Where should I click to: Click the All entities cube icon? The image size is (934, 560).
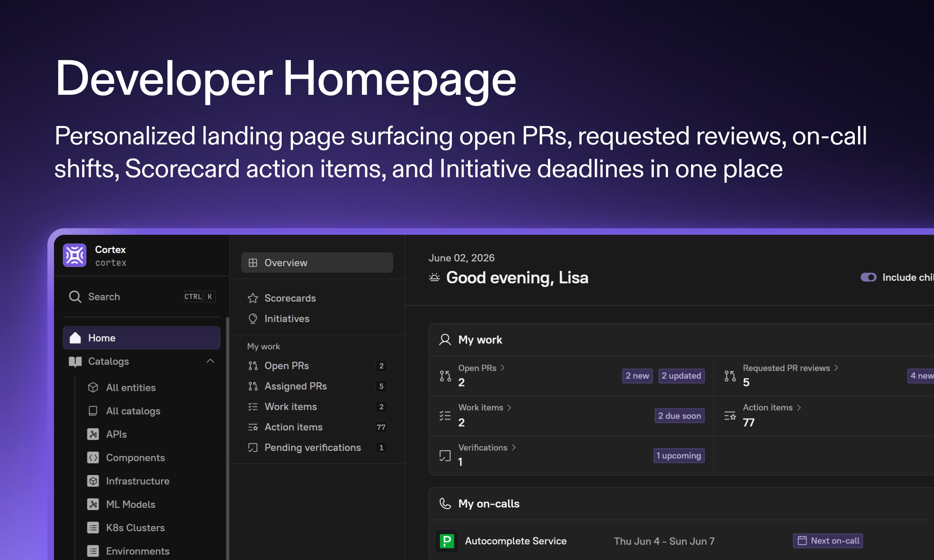coord(93,388)
